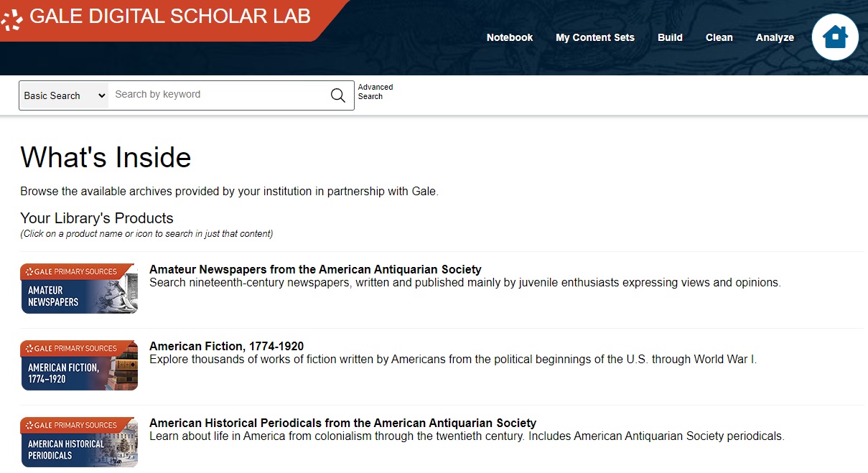Focus the Search by keyword field
The image size is (868, 473).
[x=218, y=95]
